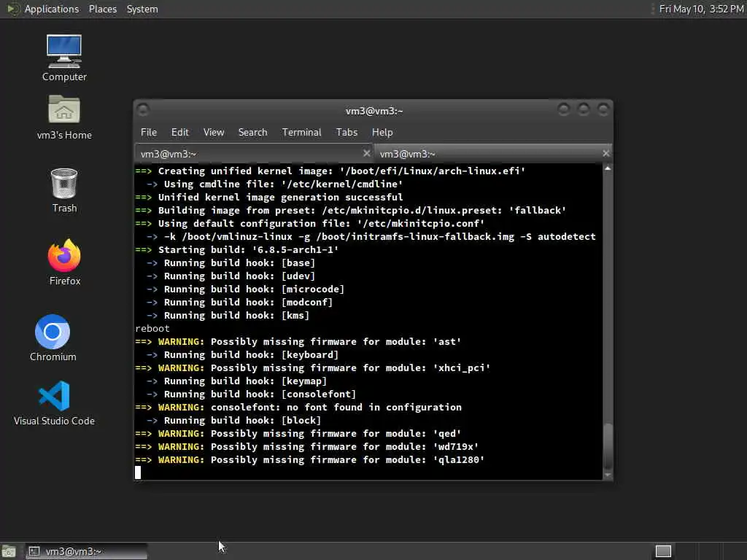Click the 'Running build hook: [modconf]' line
The width and height of the screenshot is (747, 560).
tap(239, 302)
